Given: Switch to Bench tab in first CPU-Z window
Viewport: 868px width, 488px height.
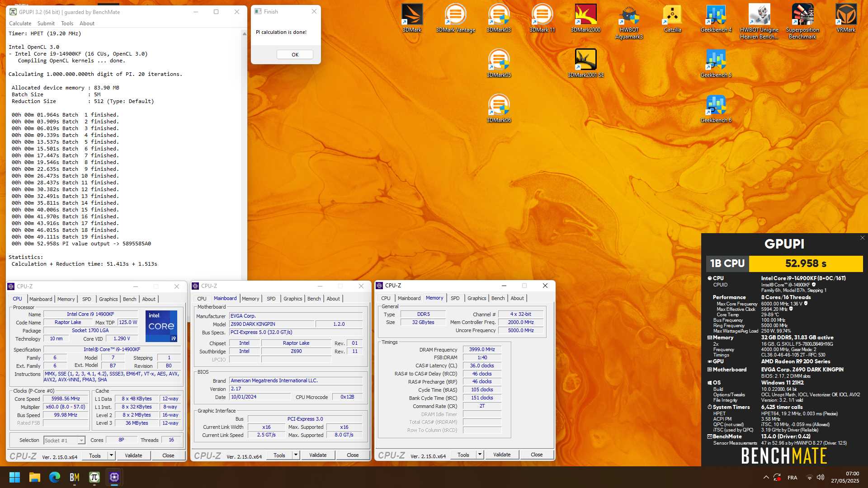Looking at the screenshot, I should (129, 299).
